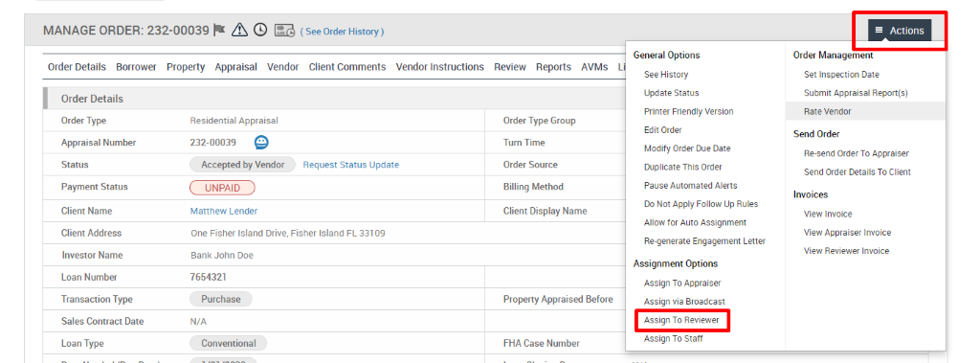Select Submit Appraisal Report(s)
Screen dimensions: 980x363
click(x=856, y=93)
